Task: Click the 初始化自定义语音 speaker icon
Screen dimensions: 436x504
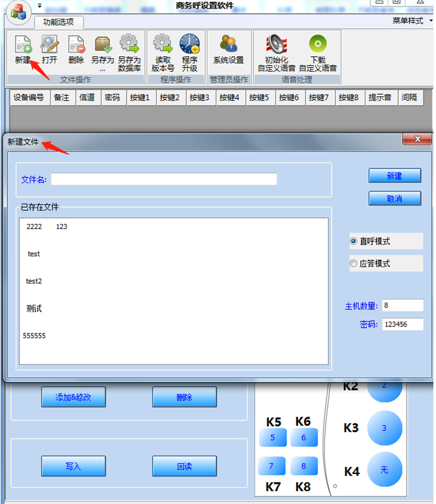Action: [277, 45]
